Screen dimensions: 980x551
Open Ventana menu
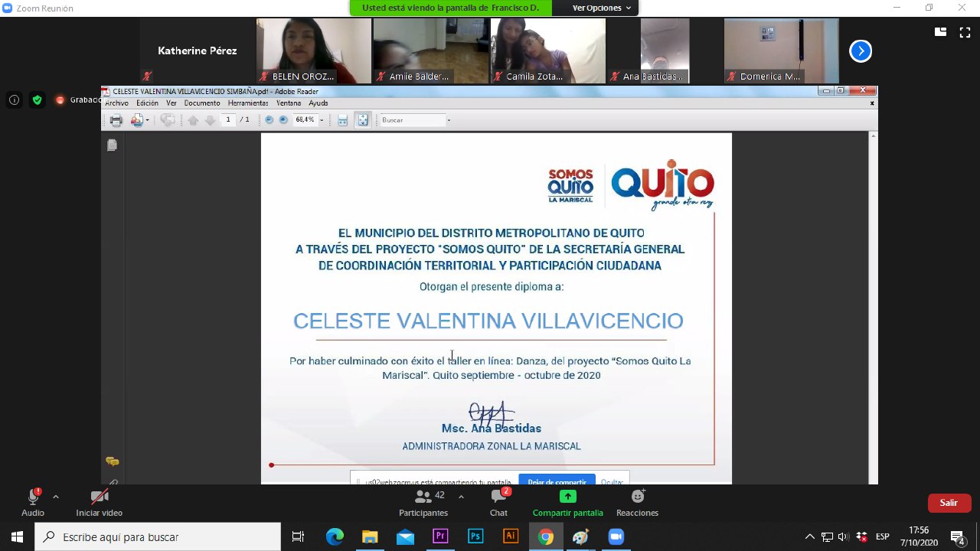[x=289, y=103]
